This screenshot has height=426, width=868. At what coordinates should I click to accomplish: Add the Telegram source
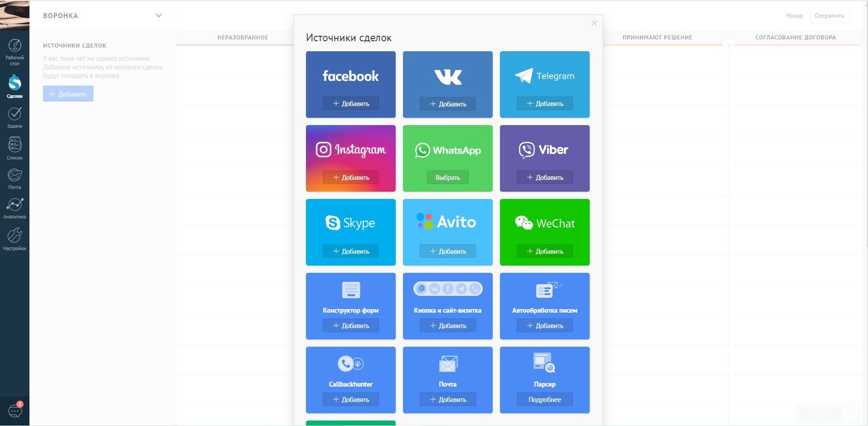[x=545, y=103]
